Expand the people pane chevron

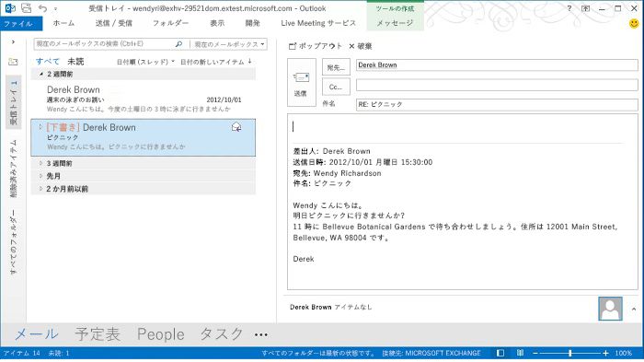(x=634, y=309)
